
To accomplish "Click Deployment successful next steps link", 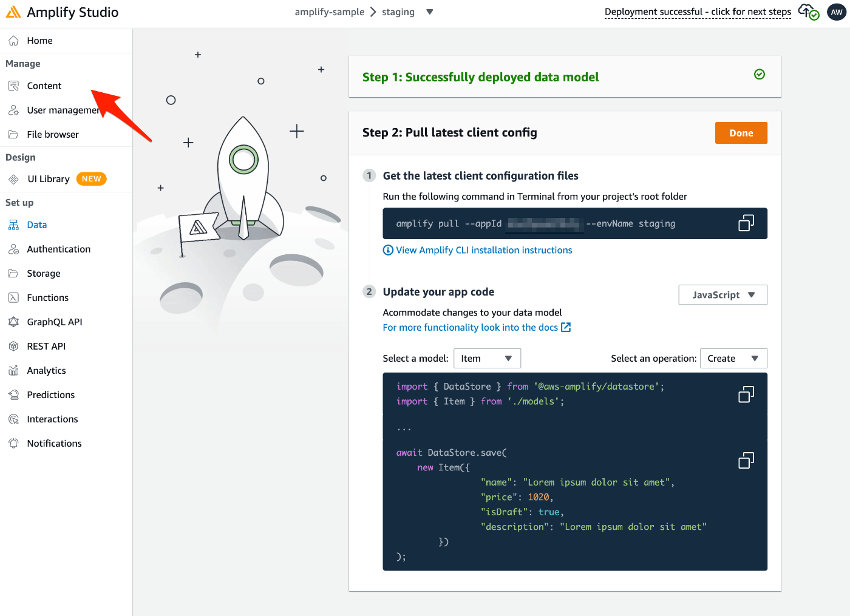I will point(698,12).
